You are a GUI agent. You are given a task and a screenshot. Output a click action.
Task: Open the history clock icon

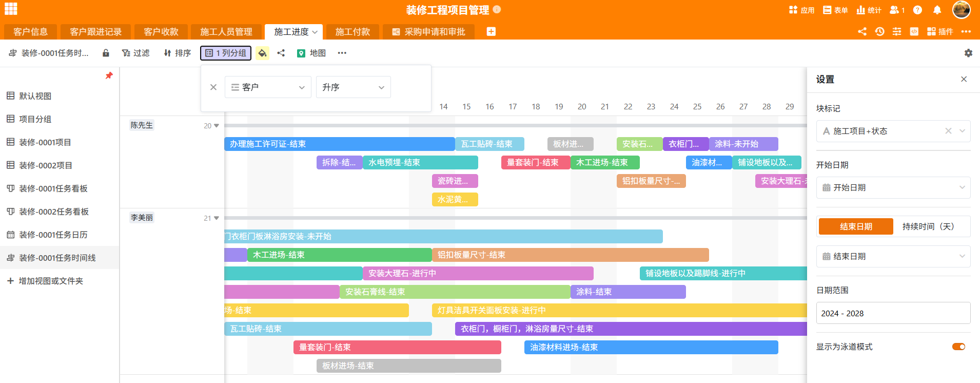coord(879,31)
